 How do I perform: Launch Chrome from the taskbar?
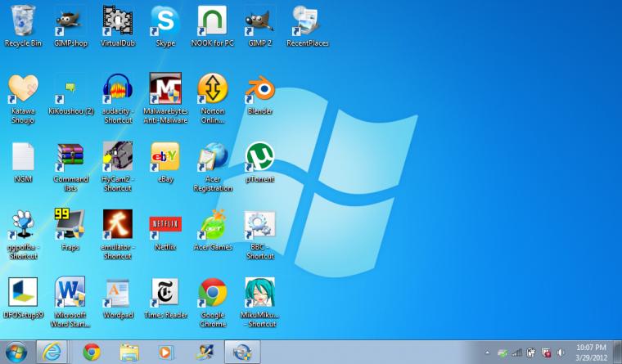(x=92, y=352)
